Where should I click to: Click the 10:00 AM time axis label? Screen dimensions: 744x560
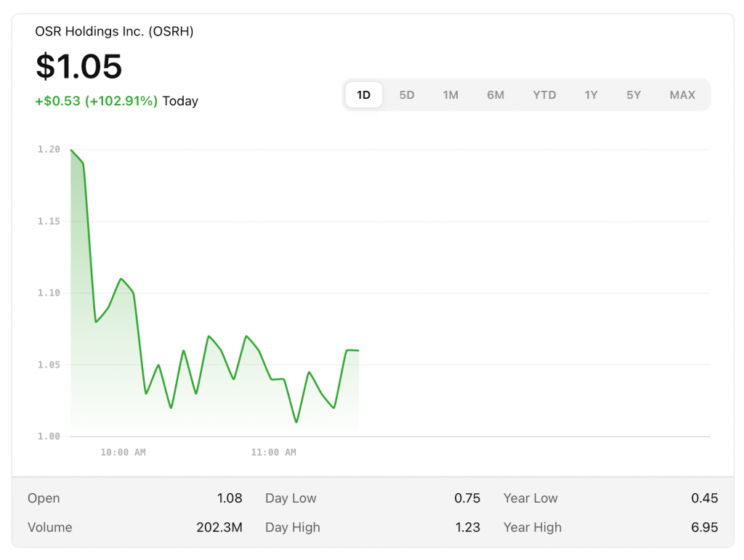coord(123,453)
